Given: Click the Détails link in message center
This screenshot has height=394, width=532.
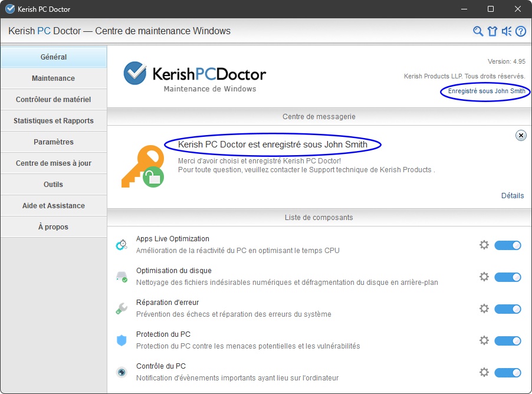Looking at the screenshot, I should 512,196.
